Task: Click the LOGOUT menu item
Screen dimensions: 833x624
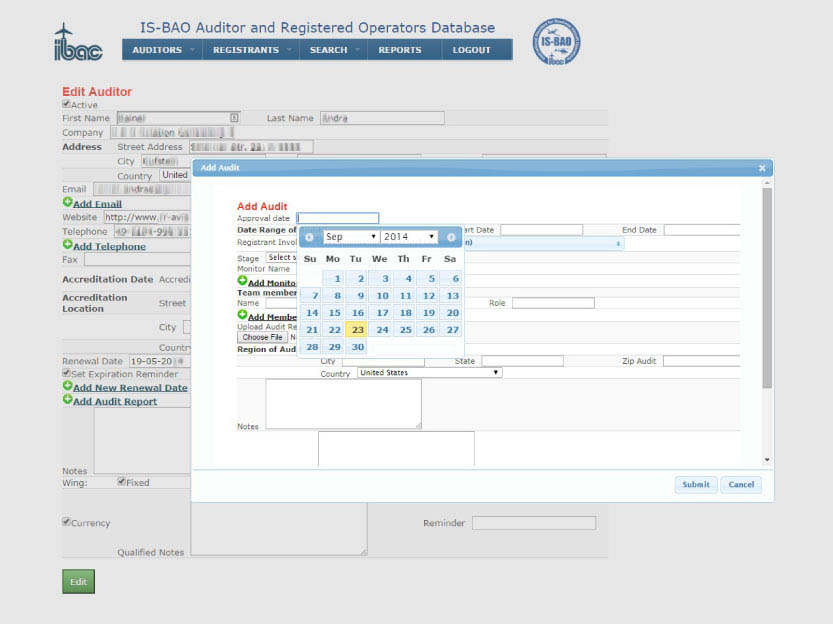Action: [471, 50]
